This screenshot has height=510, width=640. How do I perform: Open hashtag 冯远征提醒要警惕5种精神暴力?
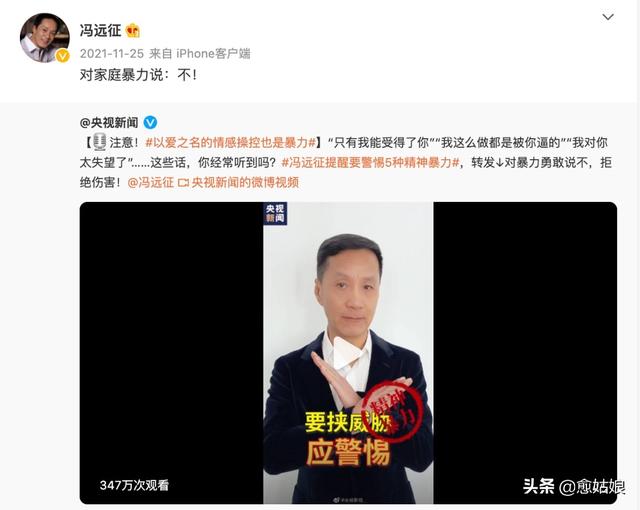tap(371, 163)
